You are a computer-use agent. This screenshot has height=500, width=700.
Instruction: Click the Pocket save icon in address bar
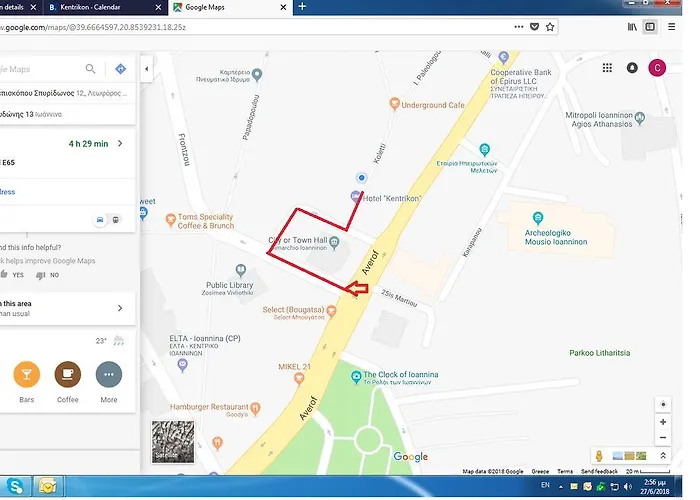click(x=534, y=27)
